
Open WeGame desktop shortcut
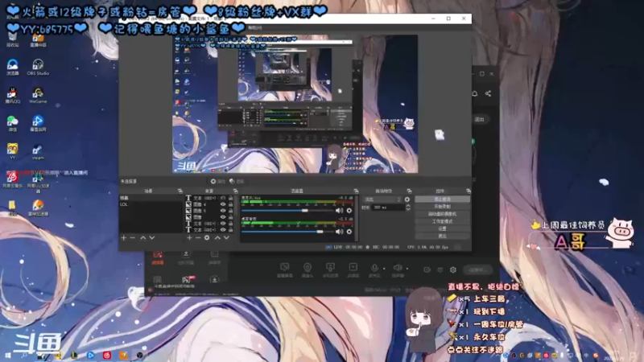pyautogui.click(x=38, y=95)
